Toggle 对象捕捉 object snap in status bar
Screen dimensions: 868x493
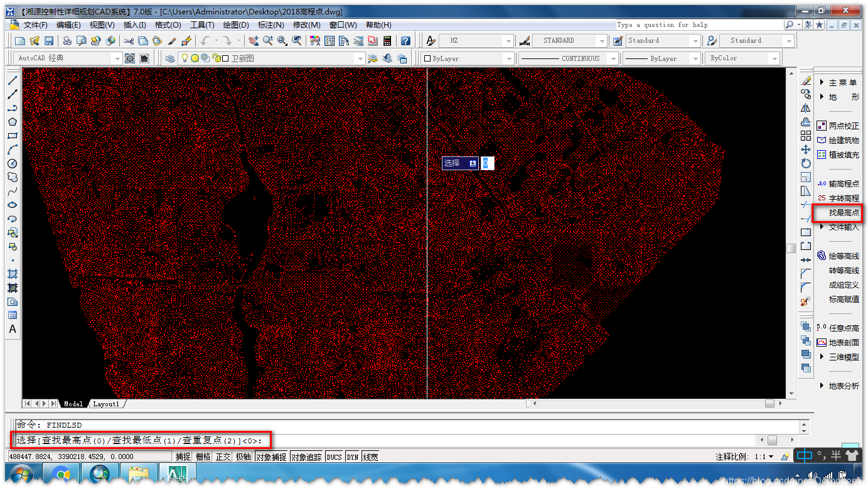coord(271,457)
